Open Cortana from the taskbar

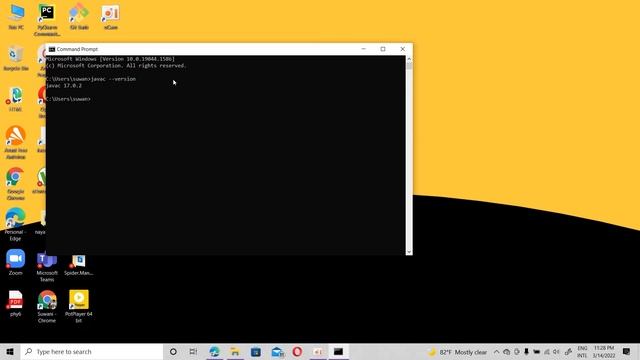pyautogui.click(x=173, y=351)
